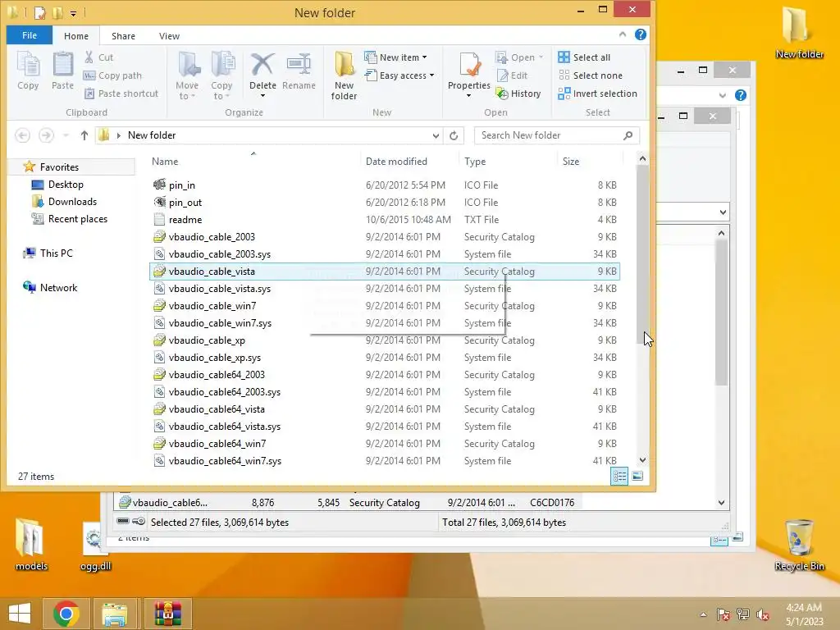Click Select all in the ribbon
The width and height of the screenshot is (840, 630).
584,57
